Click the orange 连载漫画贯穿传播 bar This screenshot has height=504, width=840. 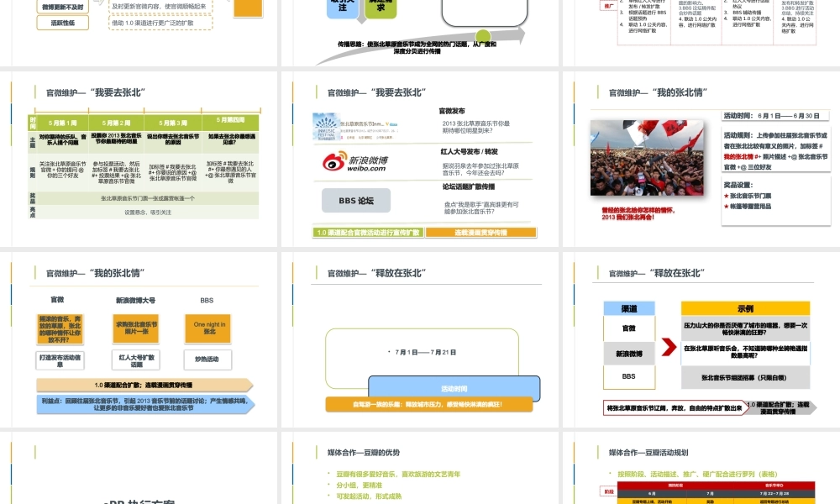tap(481, 233)
